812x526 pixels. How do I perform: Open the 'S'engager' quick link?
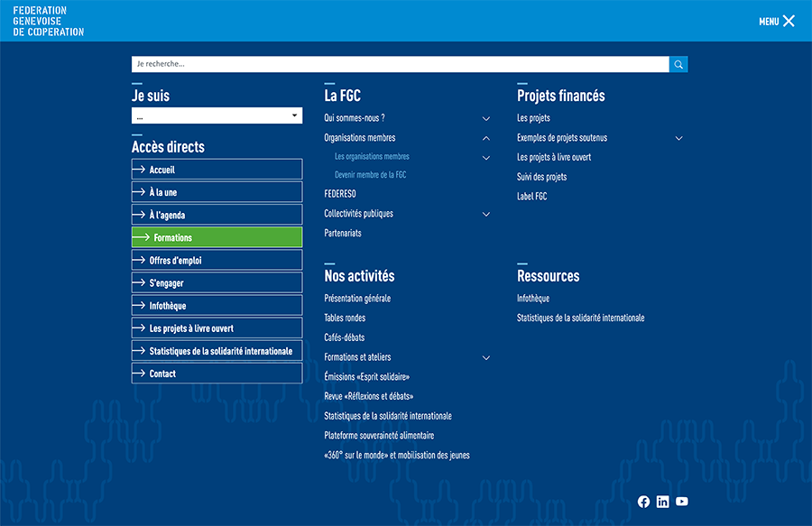tap(217, 282)
